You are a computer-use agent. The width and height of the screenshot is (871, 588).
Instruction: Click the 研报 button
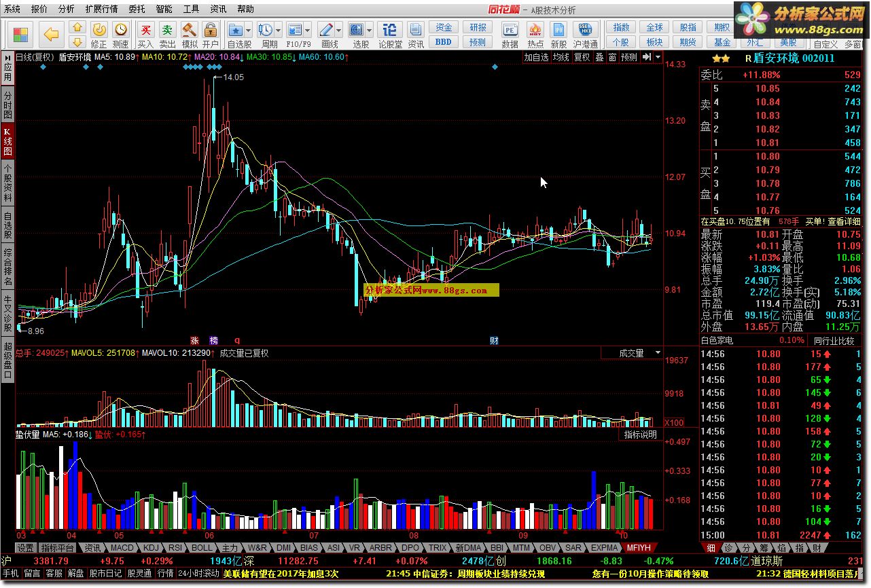pyautogui.click(x=478, y=27)
